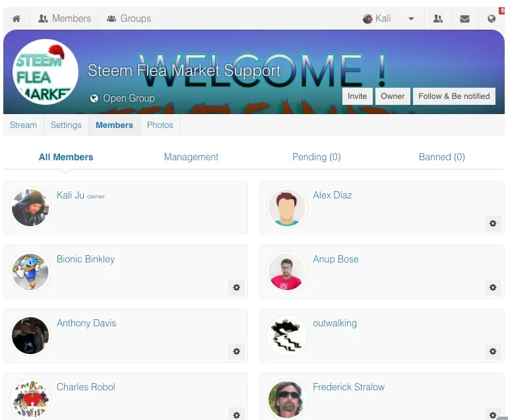Image resolution: width=508 pixels, height=420 pixels.
Task: Open gear options for Frederick Stralow
Action: pos(493,415)
